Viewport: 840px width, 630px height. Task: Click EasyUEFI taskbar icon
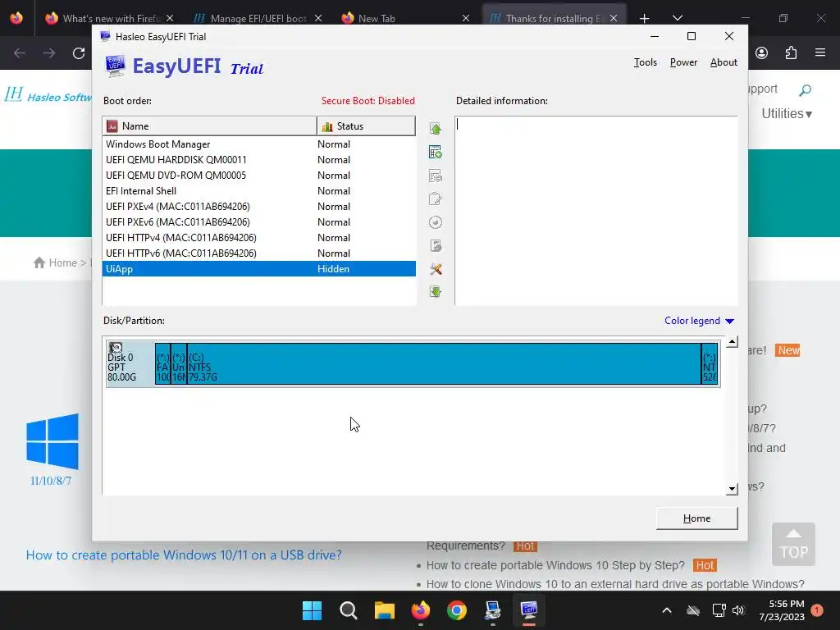pos(529,610)
